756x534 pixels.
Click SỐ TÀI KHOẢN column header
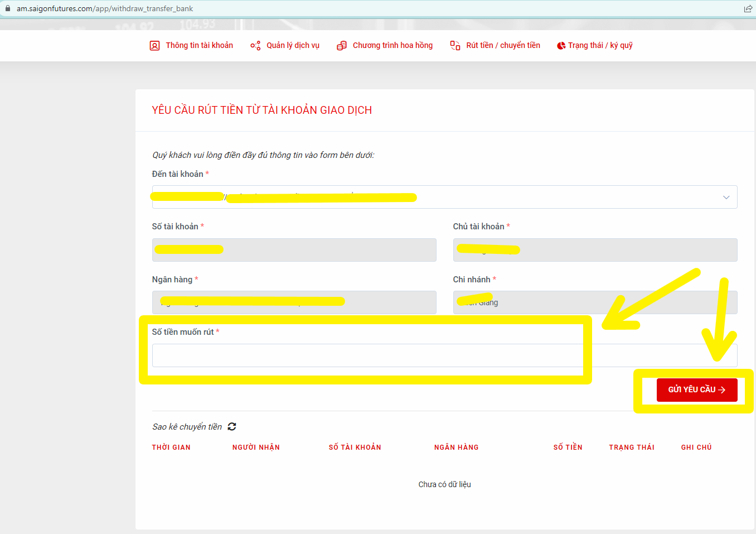(x=355, y=447)
